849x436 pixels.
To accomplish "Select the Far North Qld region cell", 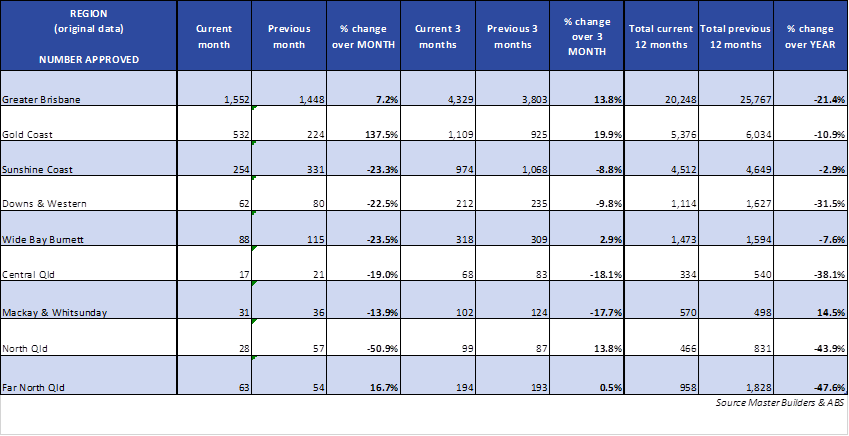I will pos(89,375).
